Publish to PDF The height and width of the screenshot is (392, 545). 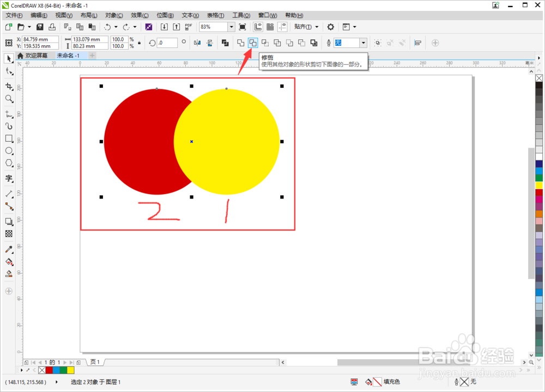click(x=189, y=27)
